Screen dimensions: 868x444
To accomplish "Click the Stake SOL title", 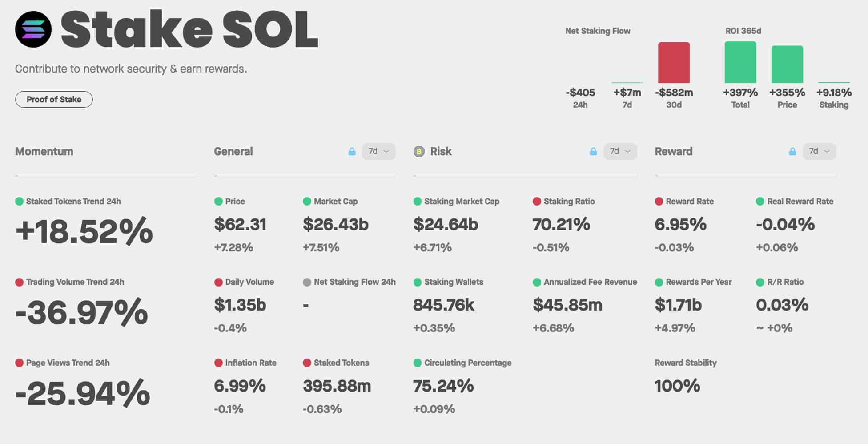I will [x=189, y=29].
